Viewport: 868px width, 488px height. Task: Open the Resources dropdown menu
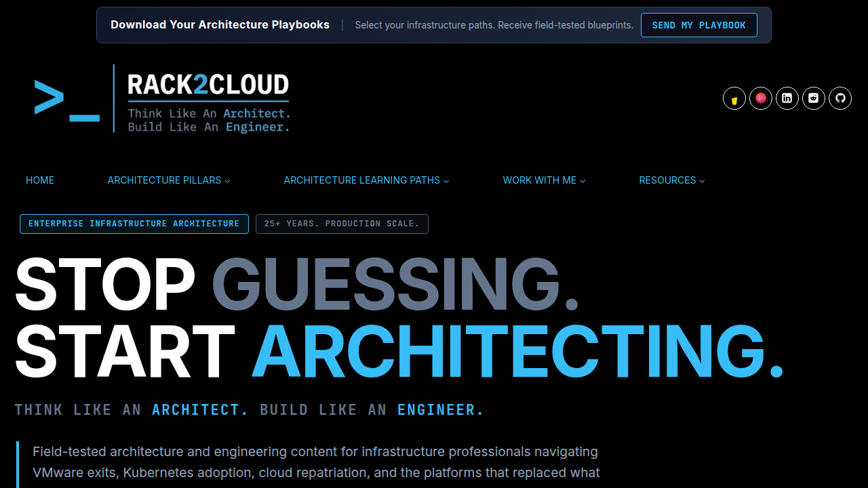(x=672, y=180)
